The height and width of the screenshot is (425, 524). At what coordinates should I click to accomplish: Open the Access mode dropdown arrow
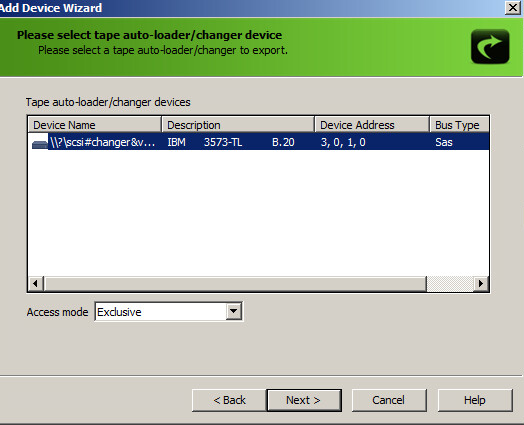point(234,312)
